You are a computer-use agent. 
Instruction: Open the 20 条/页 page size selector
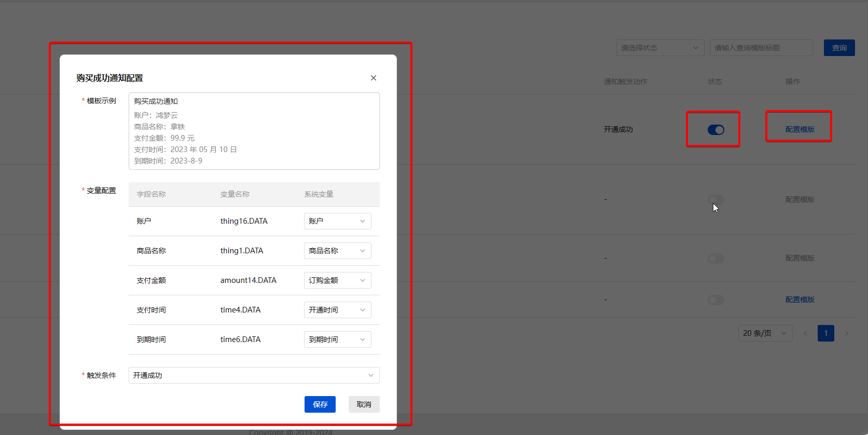pyautogui.click(x=765, y=333)
